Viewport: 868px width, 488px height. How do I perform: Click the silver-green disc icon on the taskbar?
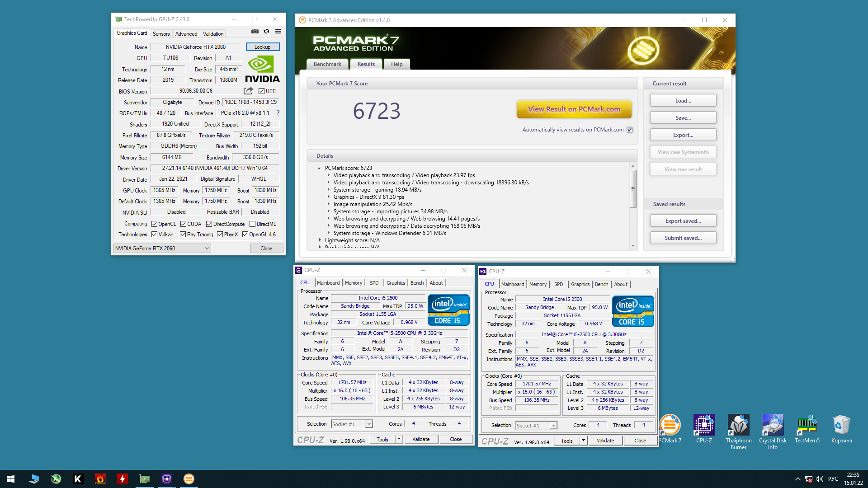[56, 479]
